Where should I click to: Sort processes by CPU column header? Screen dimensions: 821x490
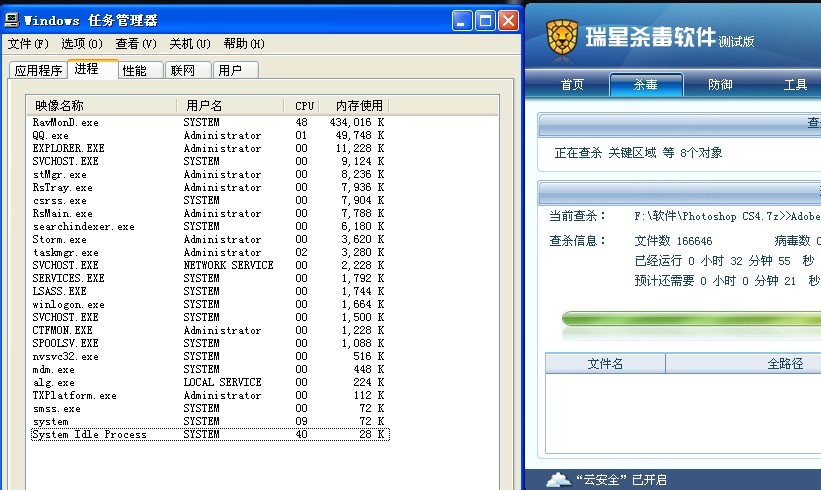click(302, 106)
